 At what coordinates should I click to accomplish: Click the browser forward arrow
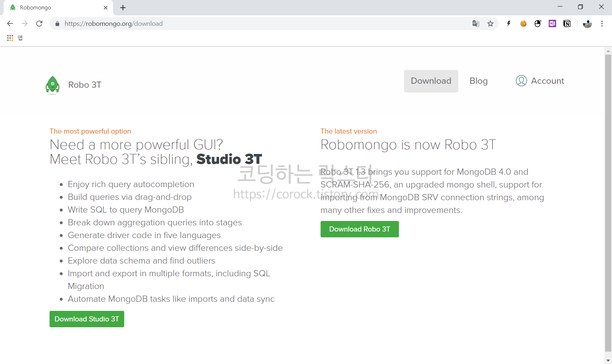[x=24, y=24]
